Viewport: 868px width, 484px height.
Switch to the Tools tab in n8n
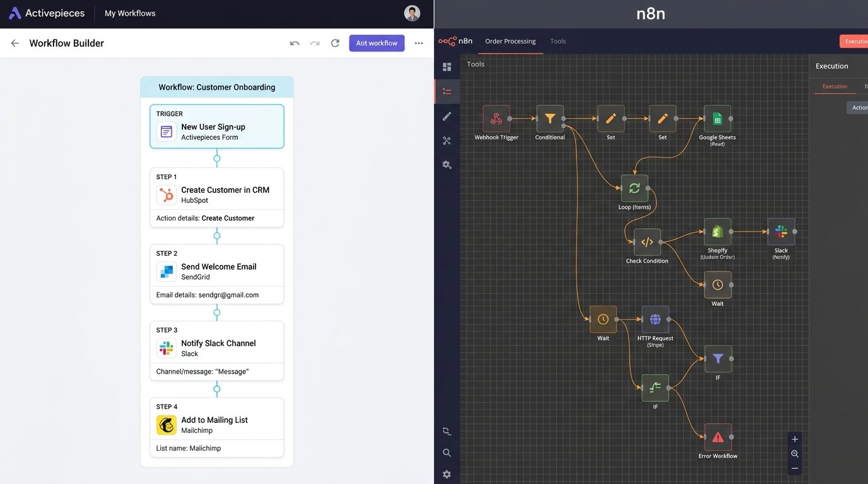click(x=558, y=41)
